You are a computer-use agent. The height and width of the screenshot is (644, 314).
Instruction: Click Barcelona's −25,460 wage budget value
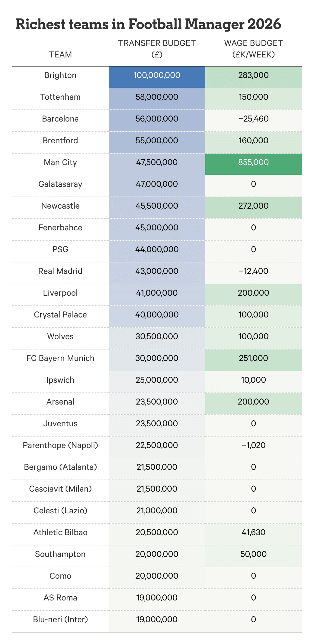(x=253, y=119)
